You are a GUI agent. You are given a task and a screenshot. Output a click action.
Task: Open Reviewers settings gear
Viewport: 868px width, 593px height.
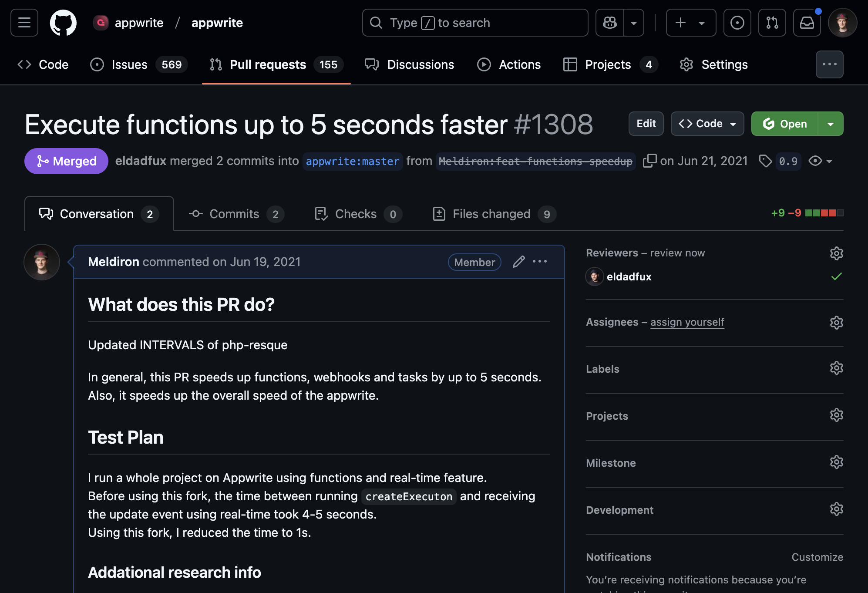[836, 253]
